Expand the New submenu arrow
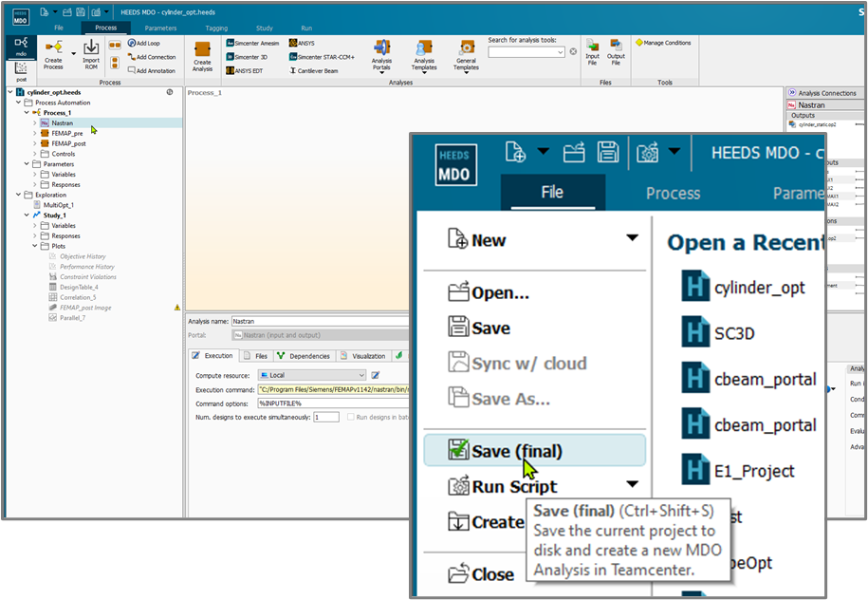Image resolution: width=868 pixels, height=600 pixels. pyautogui.click(x=632, y=238)
